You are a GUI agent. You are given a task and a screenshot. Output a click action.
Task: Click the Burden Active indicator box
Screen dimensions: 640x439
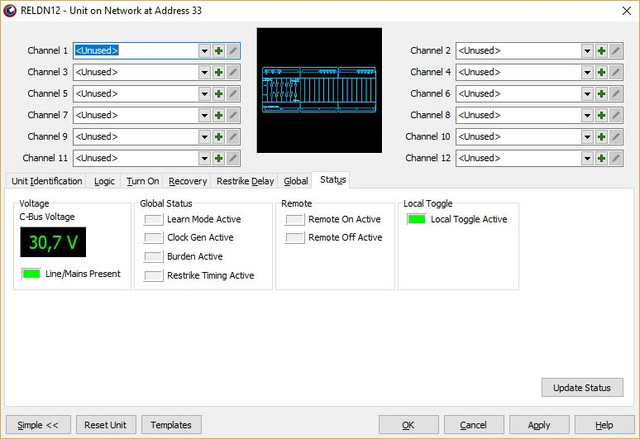tap(153, 257)
